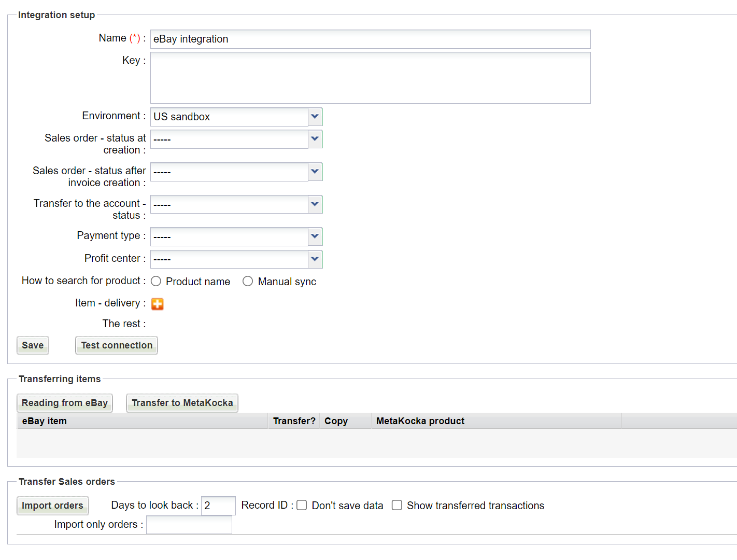Enable Show transferred transactions checkbox
737x560 pixels.
[397, 505]
